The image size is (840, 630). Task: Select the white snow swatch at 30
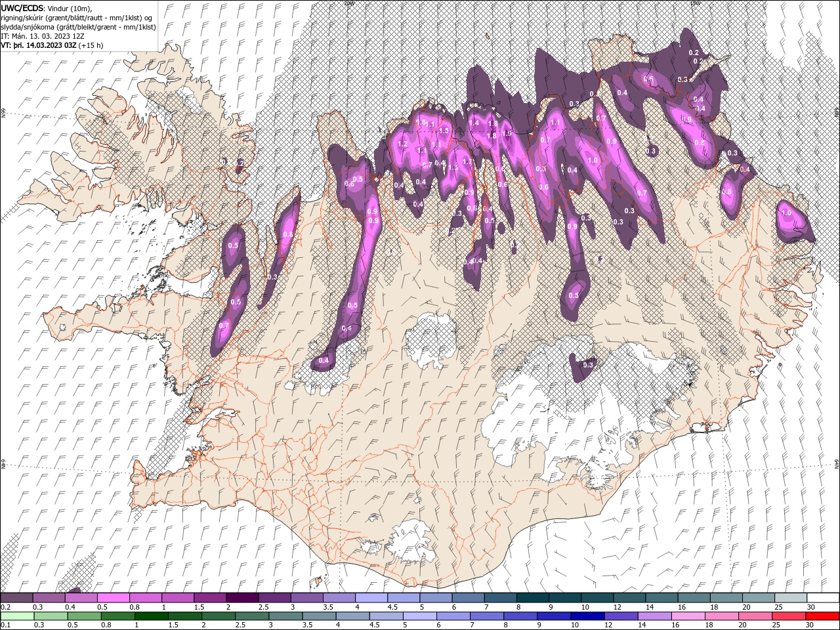pyautogui.click(x=822, y=598)
